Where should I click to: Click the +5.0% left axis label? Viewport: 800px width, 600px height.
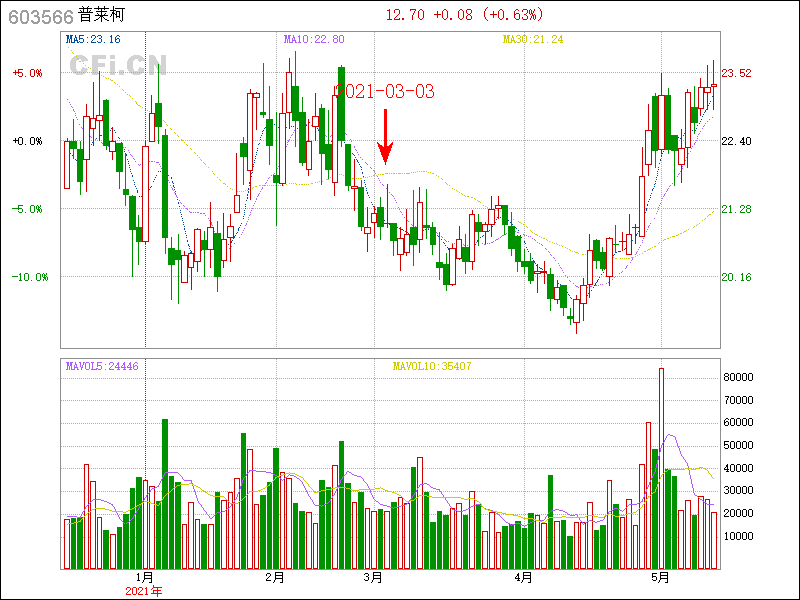[28, 73]
